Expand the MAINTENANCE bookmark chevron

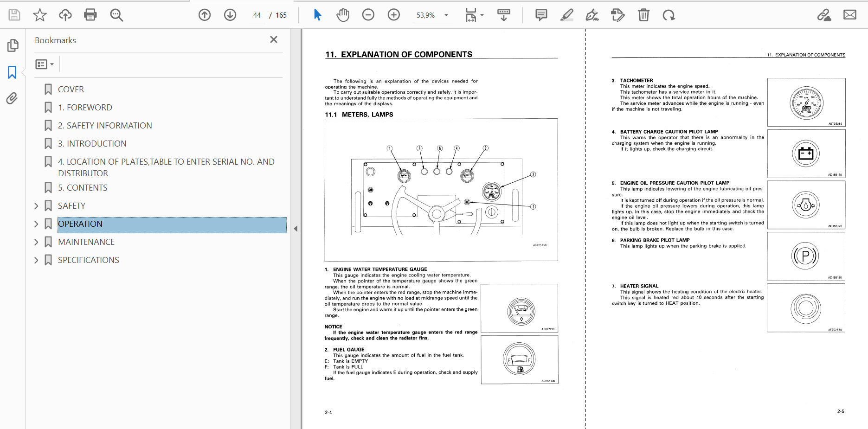point(36,242)
